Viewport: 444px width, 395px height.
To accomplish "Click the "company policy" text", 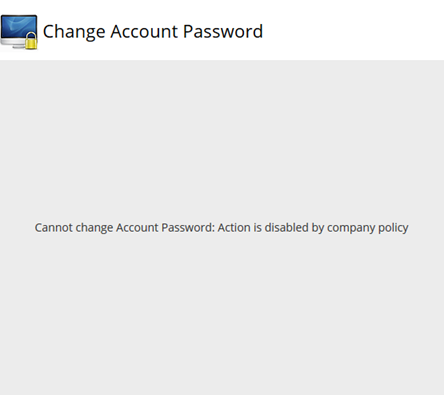I will tap(368, 228).
